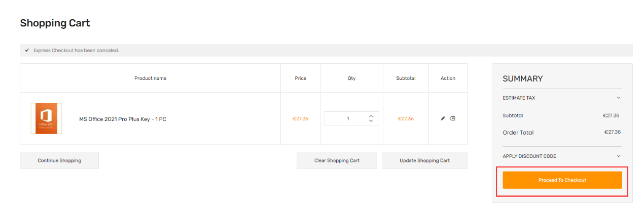Click the chevron next to Estimate Tax

(619, 98)
